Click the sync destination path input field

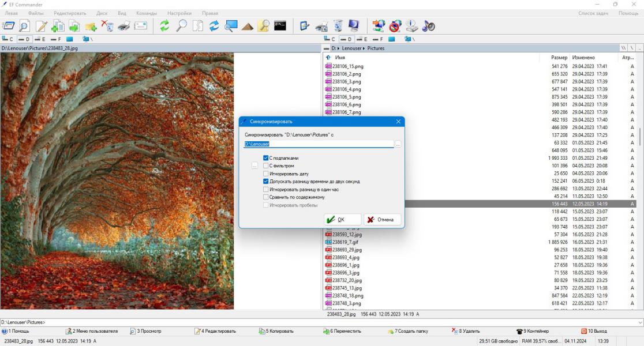coord(319,144)
